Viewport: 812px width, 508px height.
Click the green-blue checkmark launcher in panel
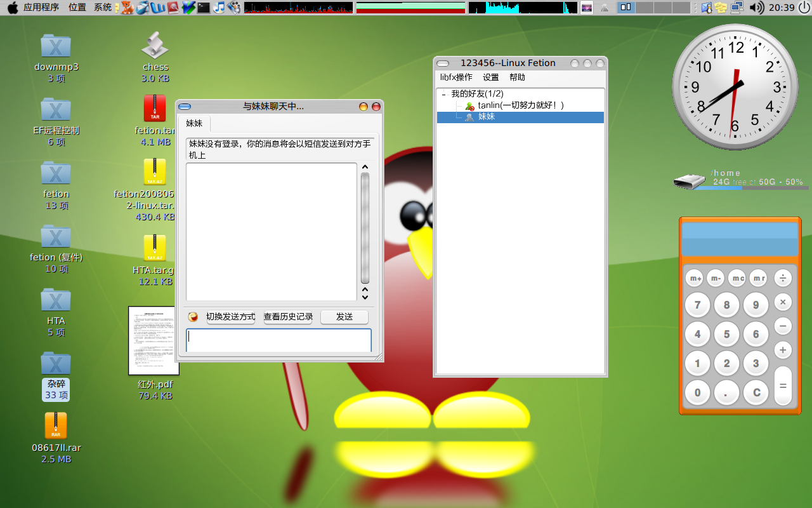pos(188,8)
